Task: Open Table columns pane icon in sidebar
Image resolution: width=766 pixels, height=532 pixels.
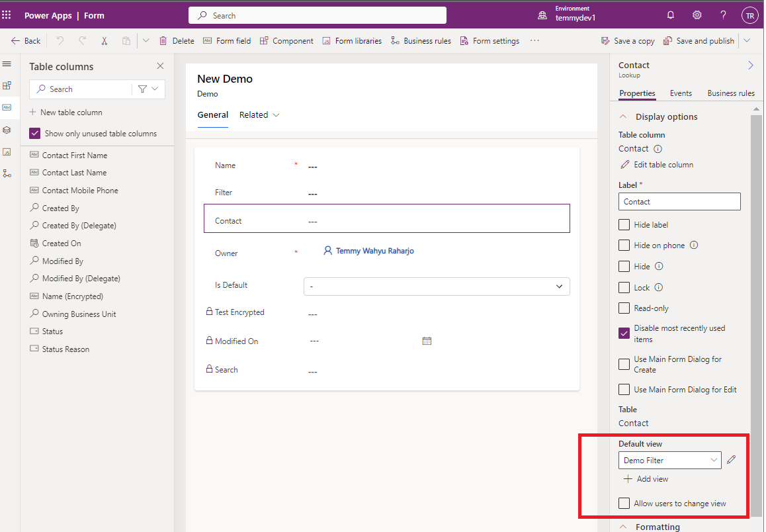Action: tap(7, 107)
